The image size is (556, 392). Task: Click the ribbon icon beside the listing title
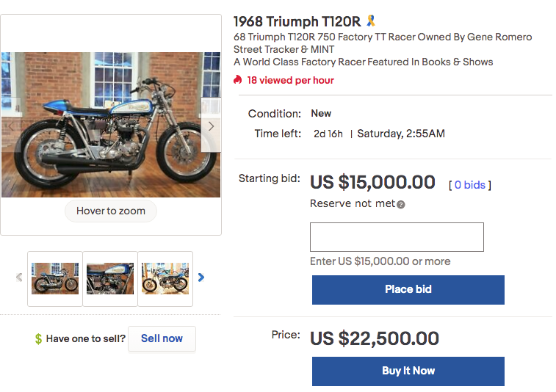pyautogui.click(x=371, y=21)
